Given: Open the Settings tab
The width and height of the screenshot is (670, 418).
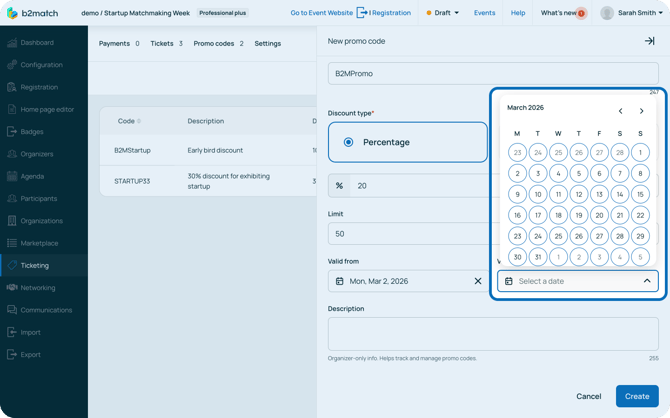Looking at the screenshot, I should pyautogui.click(x=267, y=44).
